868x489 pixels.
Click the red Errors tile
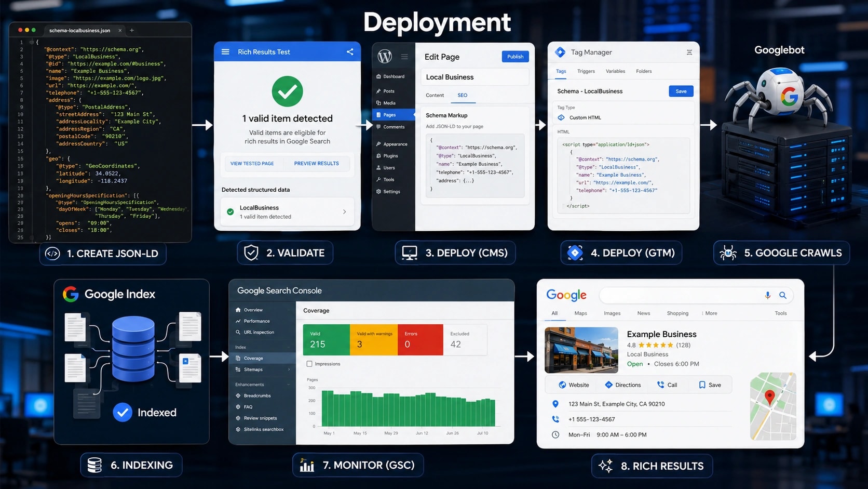[x=421, y=340]
